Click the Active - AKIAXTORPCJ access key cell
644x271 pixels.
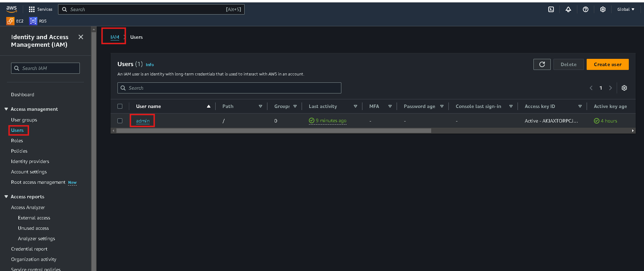pyautogui.click(x=551, y=121)
